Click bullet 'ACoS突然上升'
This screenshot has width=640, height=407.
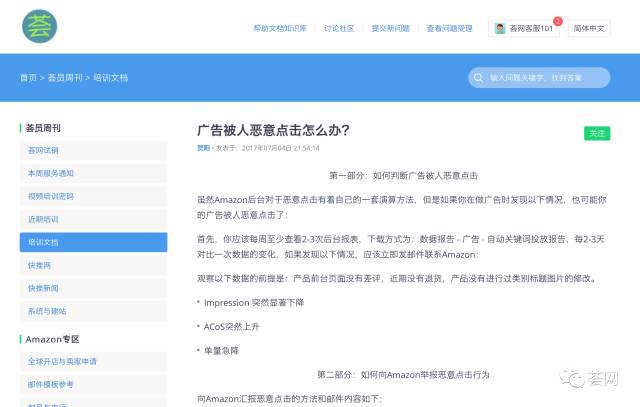click(231, 327)
